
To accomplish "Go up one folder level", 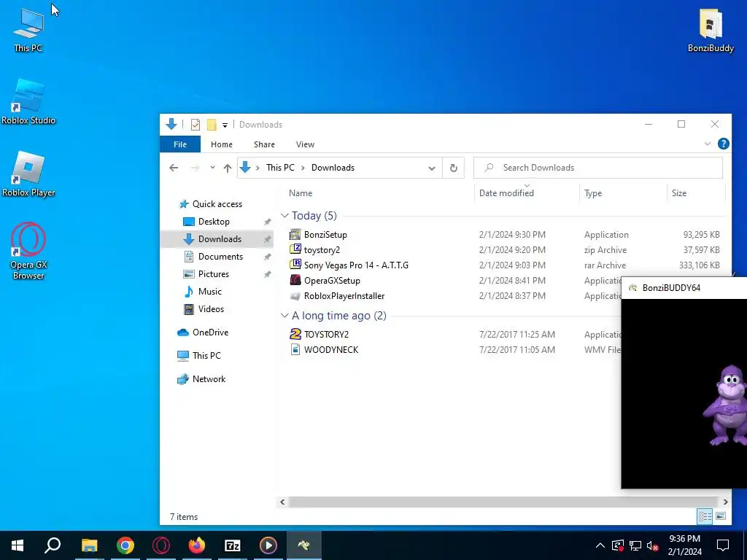I will point(228,168).
